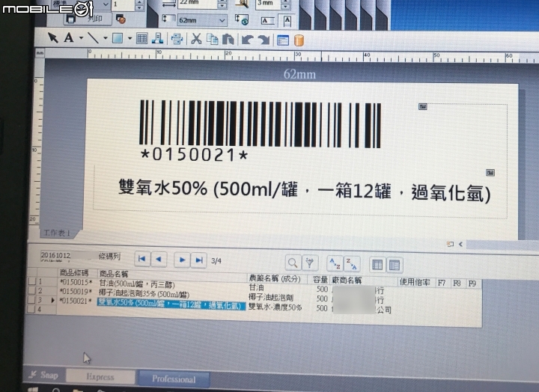Open database search magnifier

point(293,263)
